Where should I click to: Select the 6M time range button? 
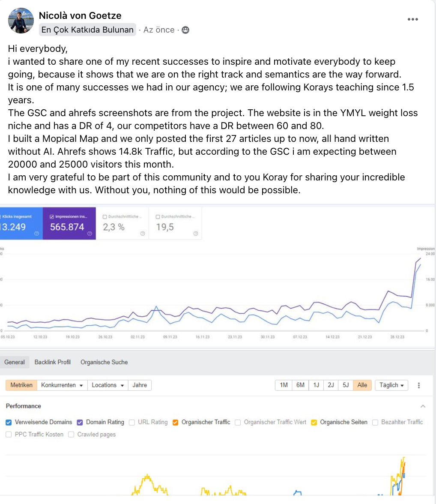(x=300, y=385)
